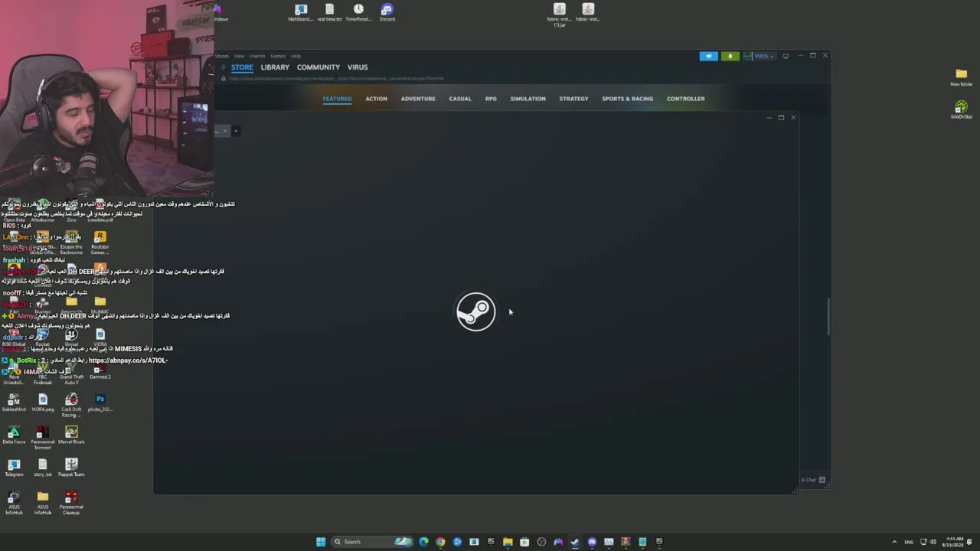The height and width of the screenshot is (551, 980).
Task: Open VIORA.png file on desktop
Action: coord(43,403)
